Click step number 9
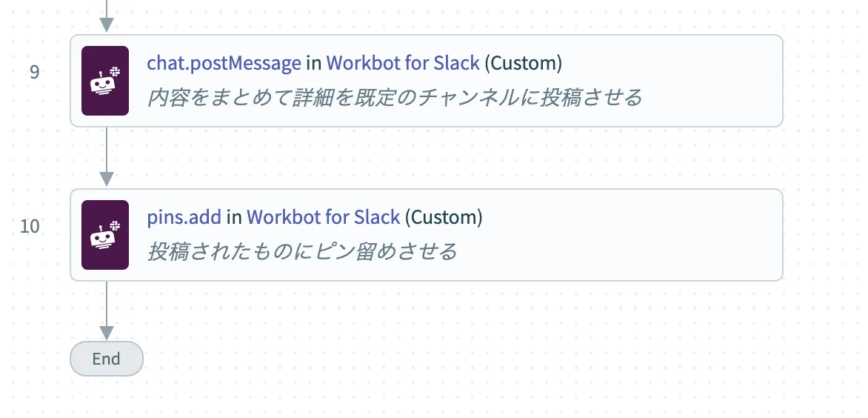The height and width of the screenshot is (418, 868). tap(35, 72)
